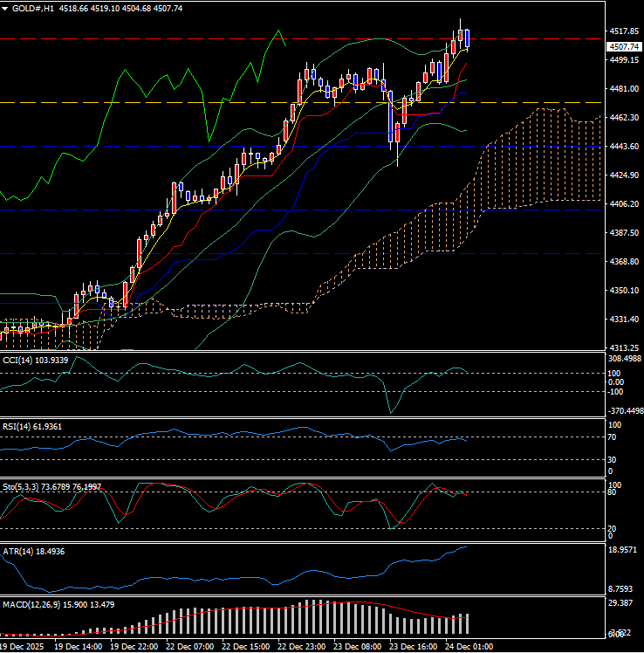Image resolution: width=644 pixels, height=653 pixels.
Task: Click the triangle arrow beside GOLD#,H1
Action: [x=6, y=8]
